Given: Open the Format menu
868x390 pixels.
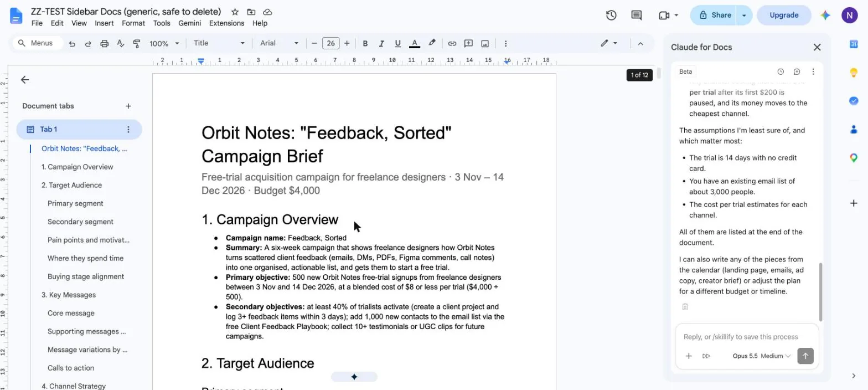Looking at the screenshot, I should 133,23.
